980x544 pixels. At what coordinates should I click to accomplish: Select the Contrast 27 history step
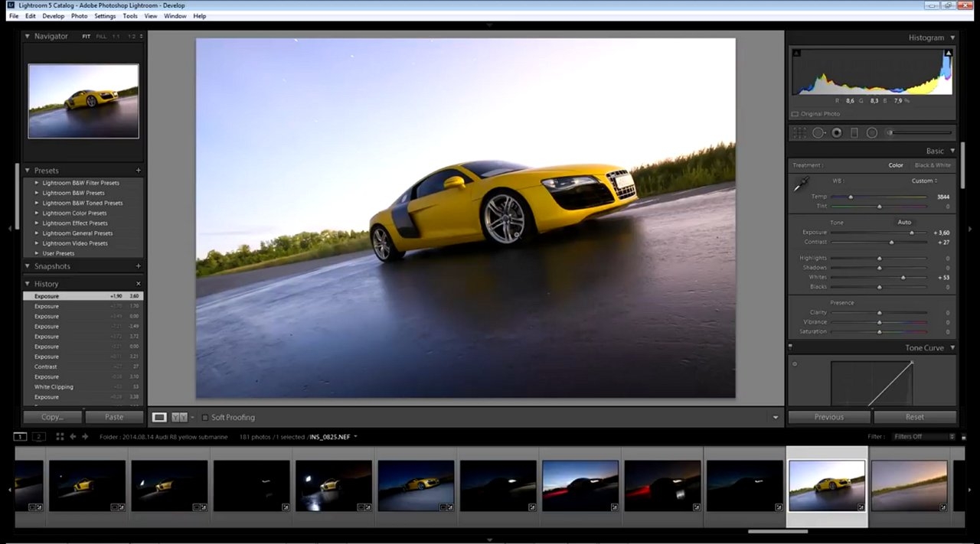tap(83, 366)
